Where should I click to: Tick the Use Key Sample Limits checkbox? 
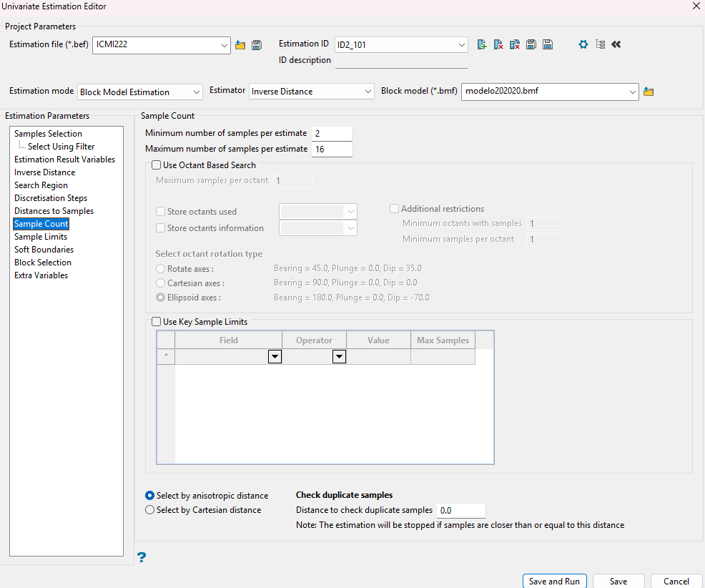[156, 322]
